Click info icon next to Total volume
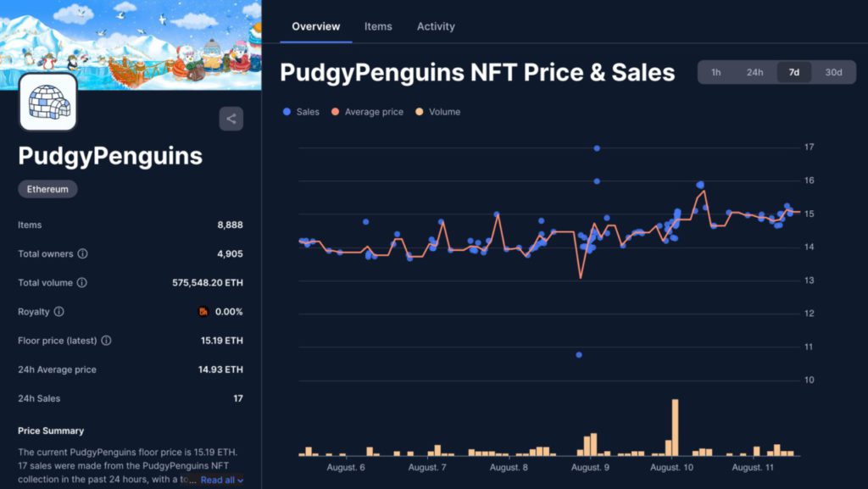 tap(82, 282)
